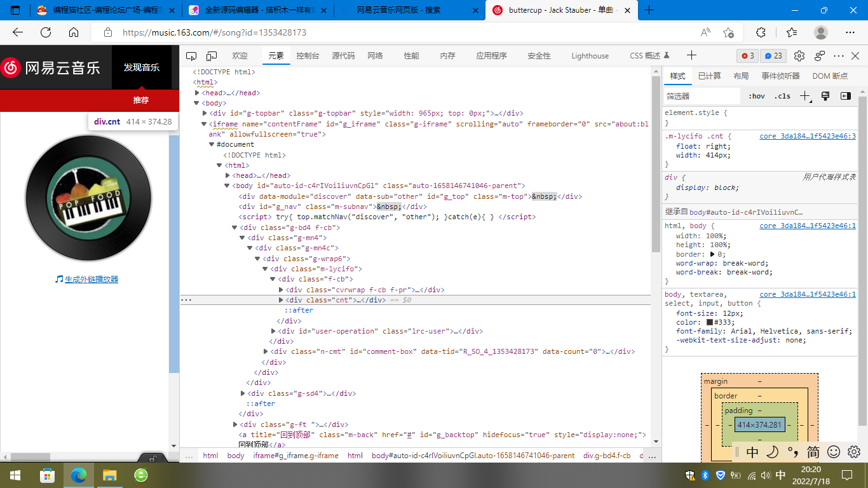
Task: Click the 发现音乐 navigation item
Action: (x=142, y=67)
